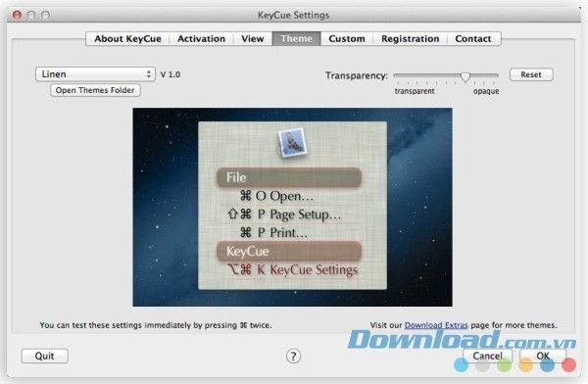Click the 'Transparency:' label
Image resolution: width=588 pixels, height=384 pixels.
point(357,75)
